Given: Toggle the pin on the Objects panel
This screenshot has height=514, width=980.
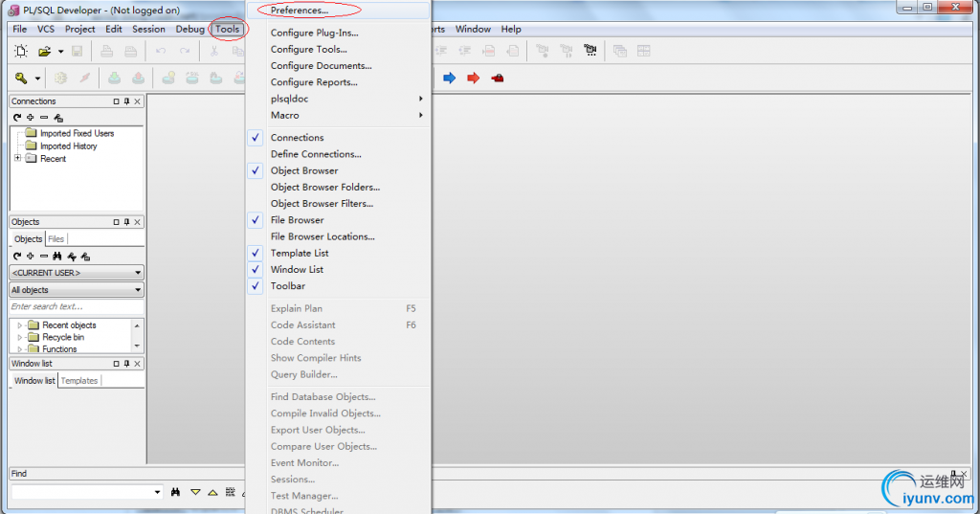Looking at the screenshot, I should [x=127, y=222].
